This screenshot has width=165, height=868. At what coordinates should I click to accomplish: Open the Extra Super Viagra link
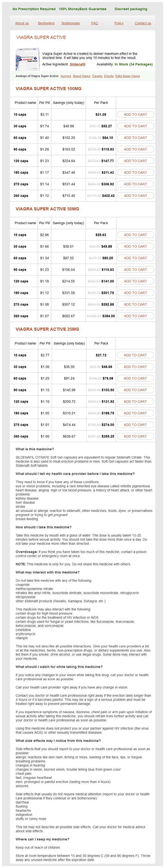(127, 76)
